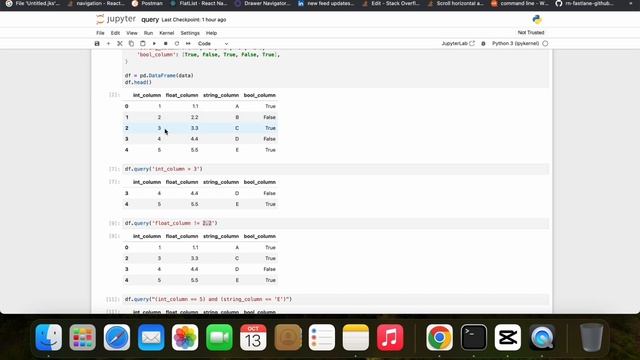Image resolution: width=640 pixels, height=360 pixels.
Task: Open Finder in the Dock
Action: click(49, 338)
